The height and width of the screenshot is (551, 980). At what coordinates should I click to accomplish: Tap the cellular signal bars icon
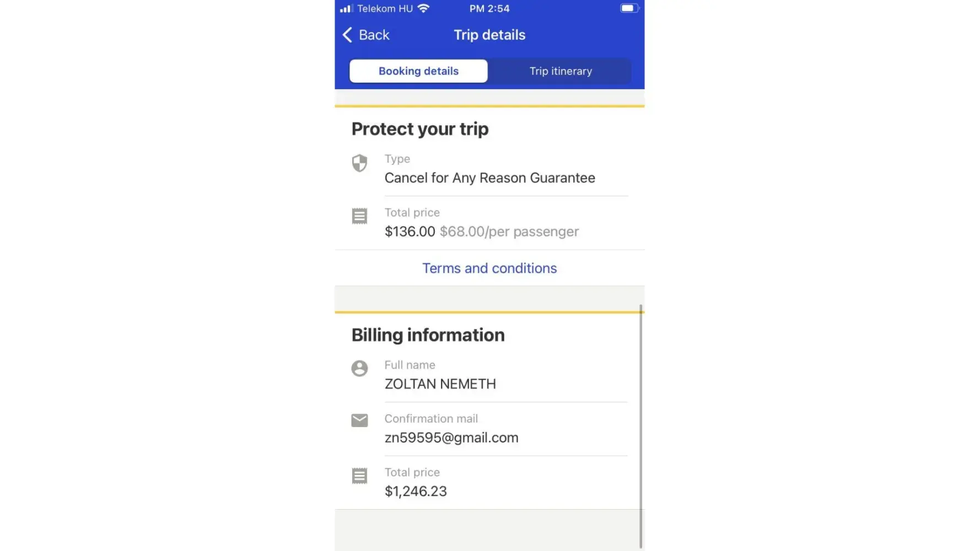tap(346, 8)
